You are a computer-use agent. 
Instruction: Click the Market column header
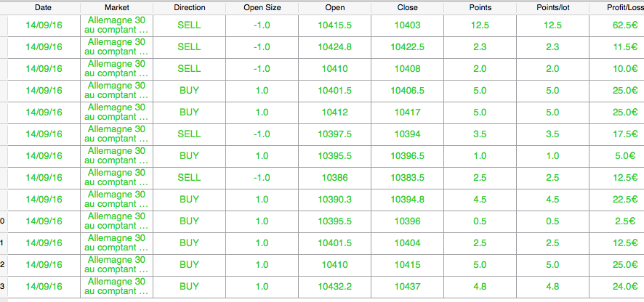coord(116,8)
